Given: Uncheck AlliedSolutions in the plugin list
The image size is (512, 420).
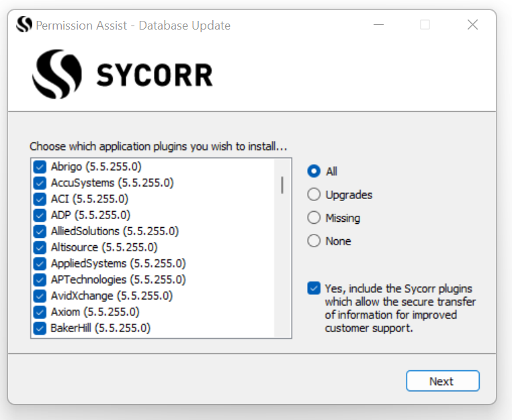Looking at the screenshot, I should pos(40,231).
